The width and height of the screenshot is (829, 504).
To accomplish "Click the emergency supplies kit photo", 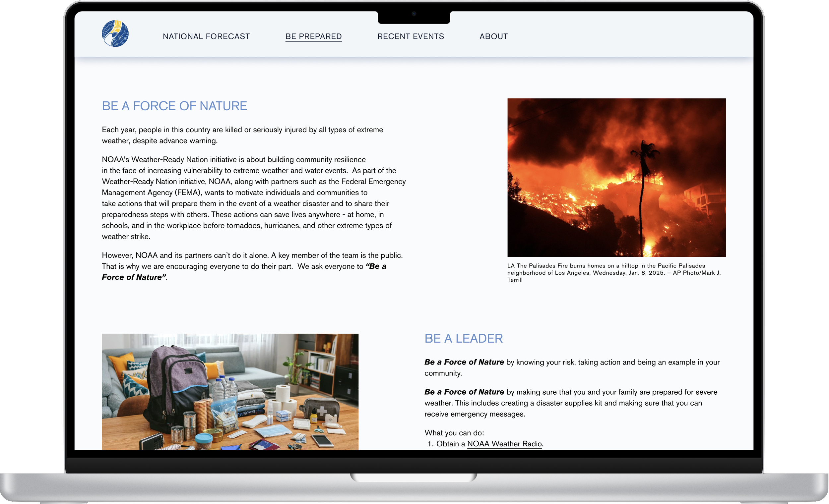I will (230, 391).
